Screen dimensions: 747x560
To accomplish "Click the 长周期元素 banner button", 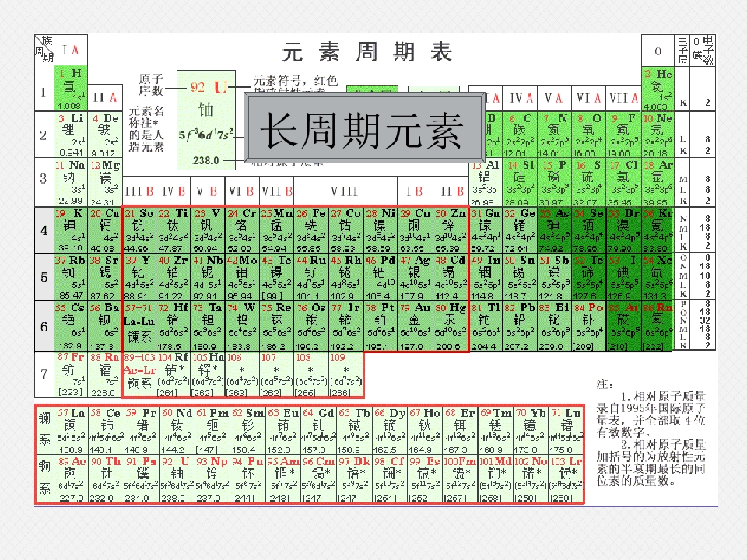I will pos(364,129).
